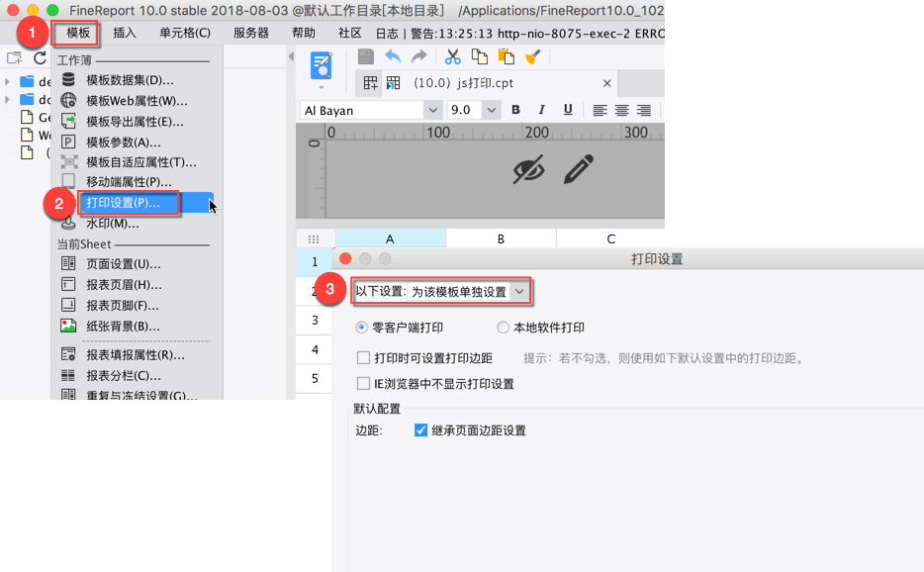Choose 模板Web属性(W)... menu entry

(x=136, y=101)
